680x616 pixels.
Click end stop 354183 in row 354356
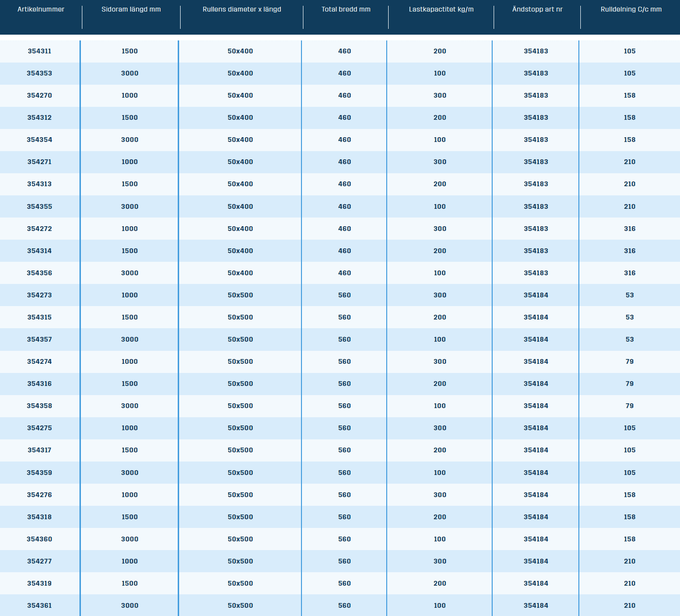pyautogui.click(x=536, y=273)
